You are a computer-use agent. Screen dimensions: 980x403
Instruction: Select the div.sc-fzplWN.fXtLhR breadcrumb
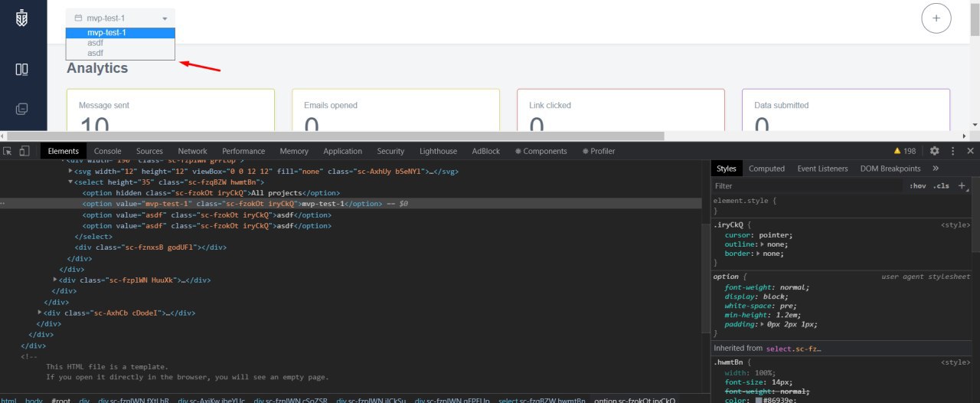tap(132, 399)
